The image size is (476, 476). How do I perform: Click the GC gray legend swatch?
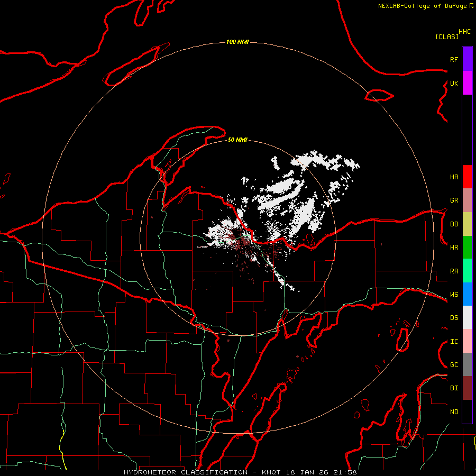pos(467,364)
